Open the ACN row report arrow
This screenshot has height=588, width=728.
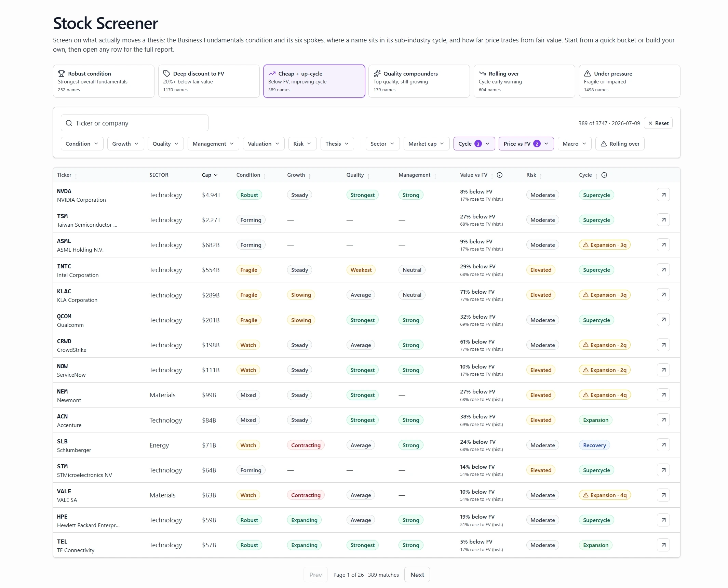(x=663, y=420)
